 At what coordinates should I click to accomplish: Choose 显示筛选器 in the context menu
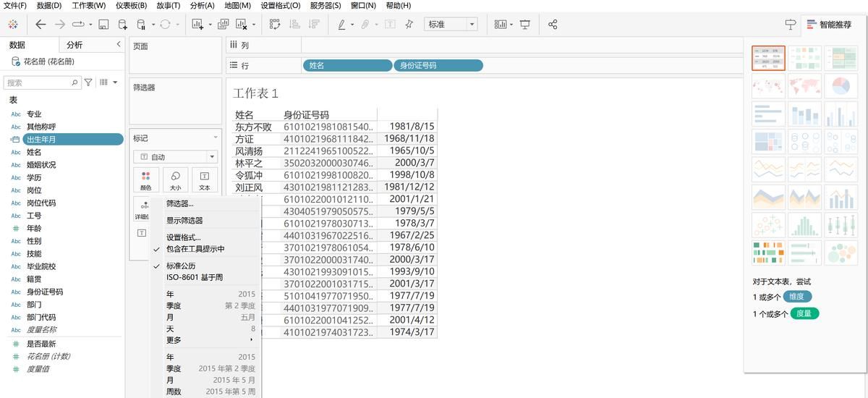(x=184, y=220)
